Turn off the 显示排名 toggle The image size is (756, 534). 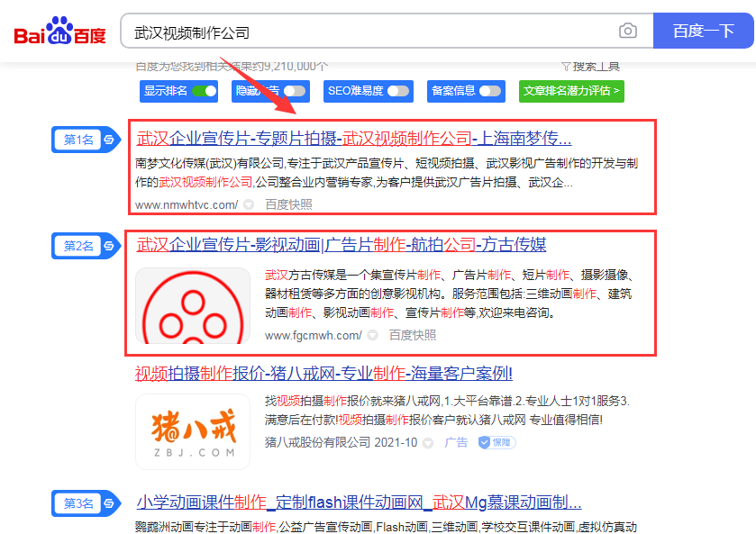(x=204, y=91)
